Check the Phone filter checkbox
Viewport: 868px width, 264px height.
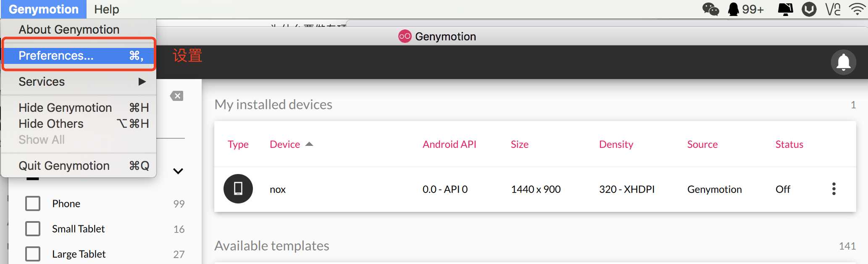click(33, 203)
